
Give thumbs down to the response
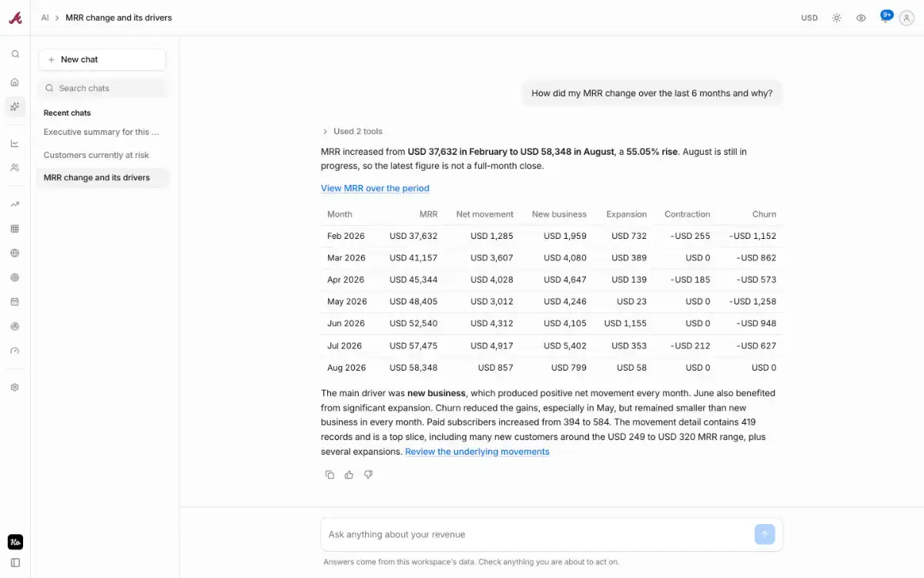point(368,475)
